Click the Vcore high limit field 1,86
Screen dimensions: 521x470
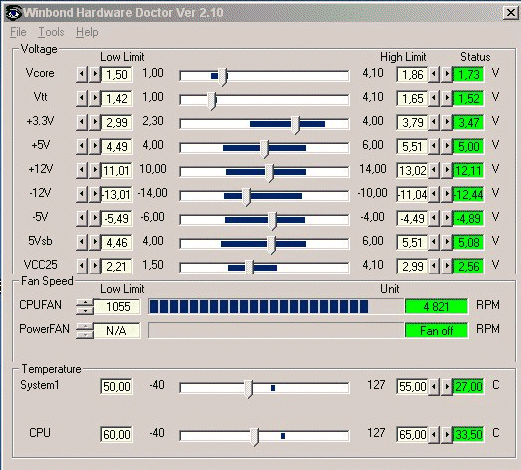point(412,74)
